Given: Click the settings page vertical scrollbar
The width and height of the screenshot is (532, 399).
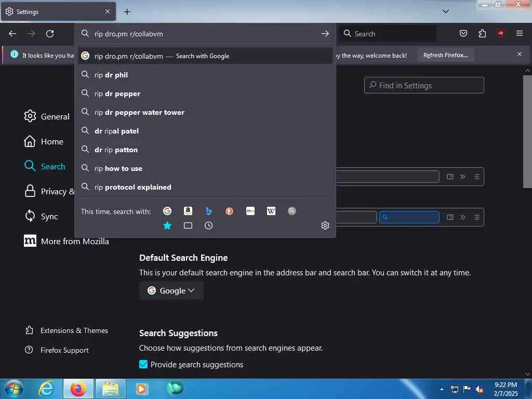Looking at the screenshot, I should 527,131.
